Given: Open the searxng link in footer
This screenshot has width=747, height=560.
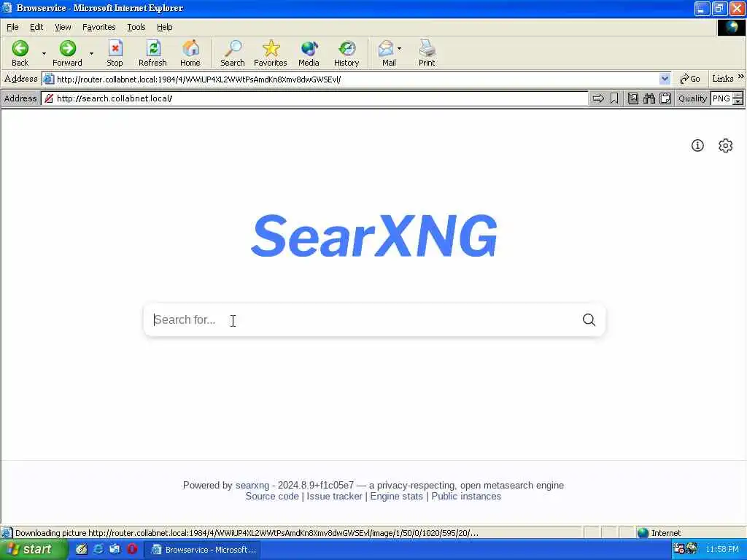Looking at the screenshot, I should 252,485.
